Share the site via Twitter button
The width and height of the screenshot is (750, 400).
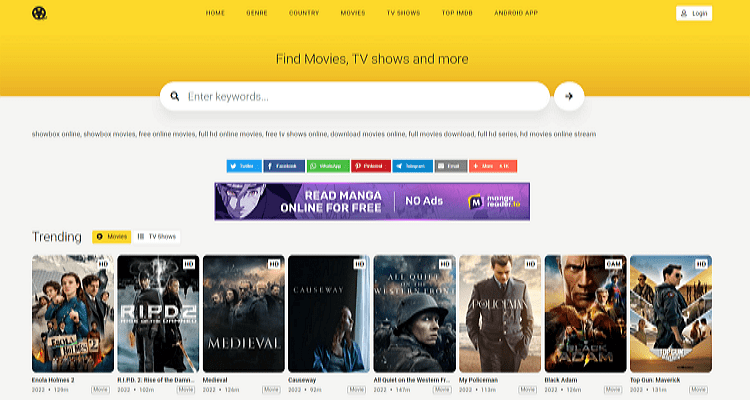(x=244, y=166)
